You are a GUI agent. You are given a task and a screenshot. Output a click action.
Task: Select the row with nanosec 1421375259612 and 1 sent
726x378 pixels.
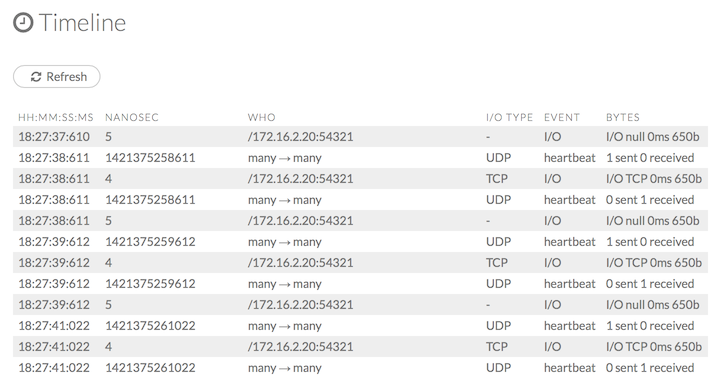click(360, 242)
